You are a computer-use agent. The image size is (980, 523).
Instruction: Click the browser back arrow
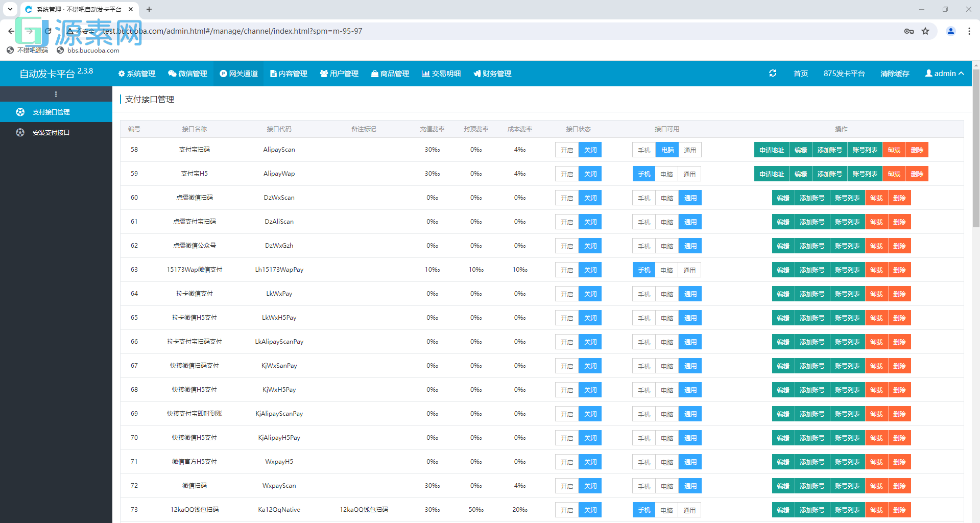tap(11, 31)
